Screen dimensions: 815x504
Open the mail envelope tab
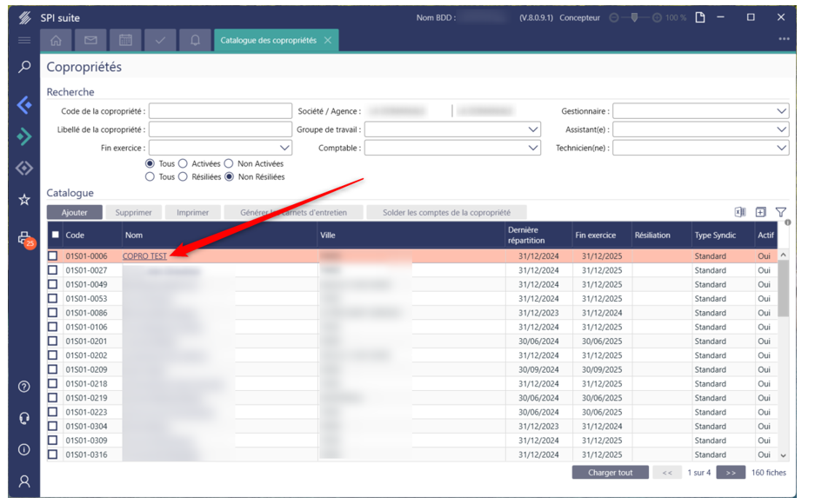90,40
